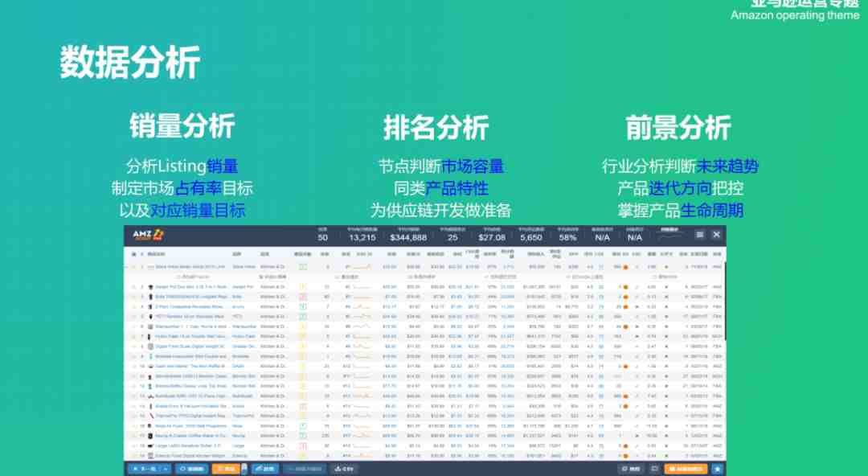Click the orange button left of the trend button

(x=225, y=469)
